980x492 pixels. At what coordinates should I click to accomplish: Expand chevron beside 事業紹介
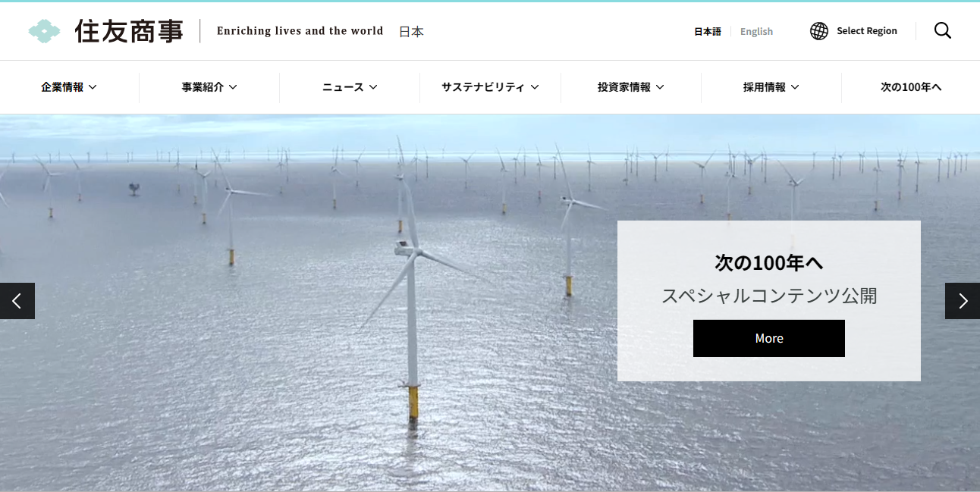[x=233, y=87]
